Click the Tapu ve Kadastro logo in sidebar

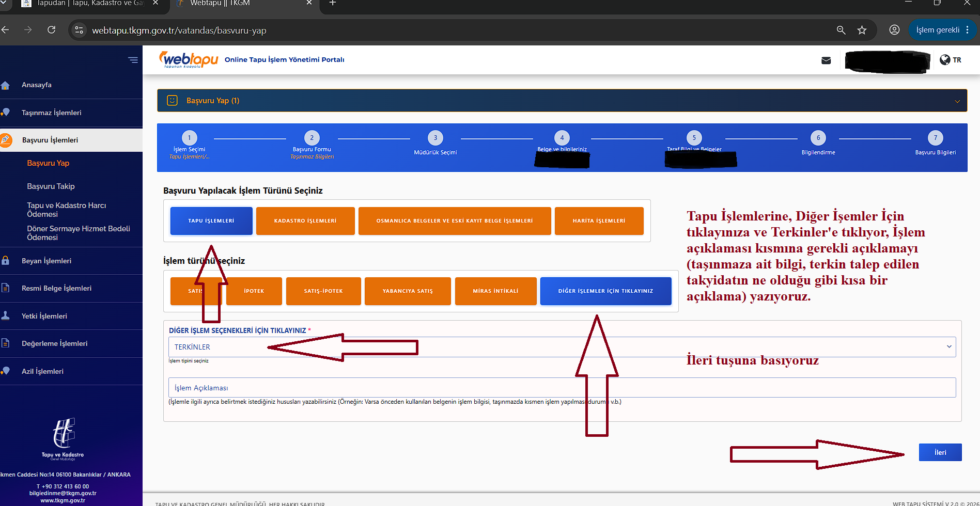tap(63, 438)
